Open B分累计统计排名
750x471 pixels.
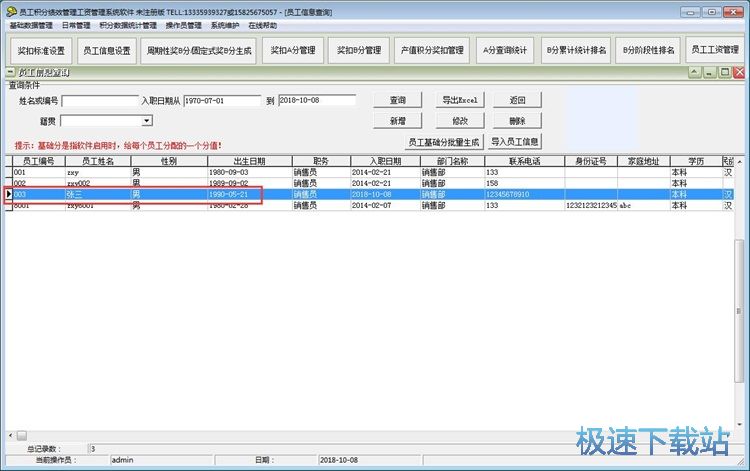[576, 50]
